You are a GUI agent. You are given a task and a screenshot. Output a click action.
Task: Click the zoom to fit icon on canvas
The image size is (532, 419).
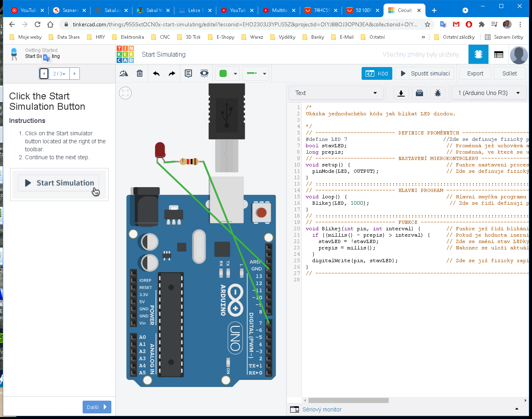click(x=125, y=93)
